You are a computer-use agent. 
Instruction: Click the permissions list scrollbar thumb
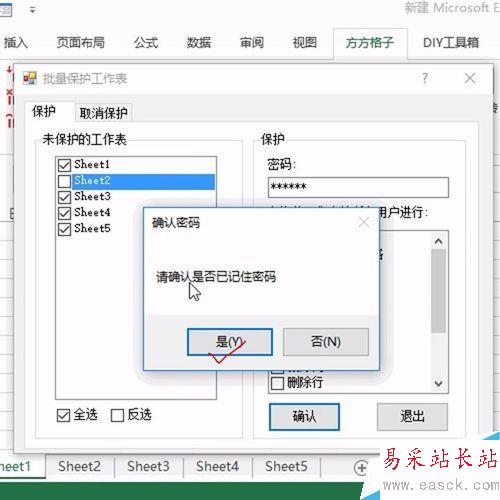(x=438, y=291)
